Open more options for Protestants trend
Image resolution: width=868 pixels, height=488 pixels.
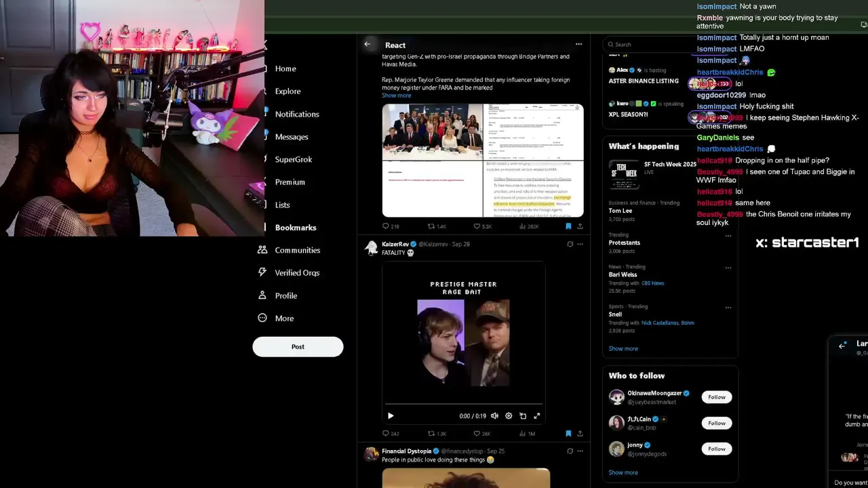[x=728, y=236]
